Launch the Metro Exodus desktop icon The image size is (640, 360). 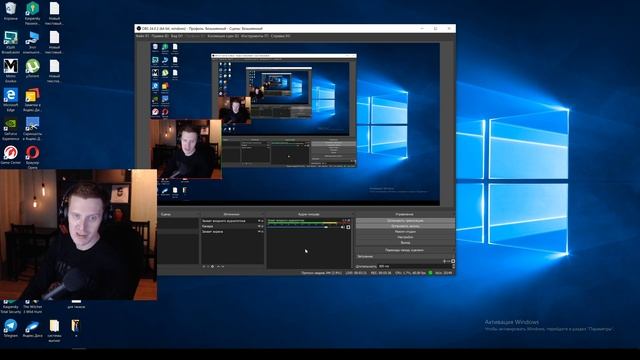tap(11, 71)
